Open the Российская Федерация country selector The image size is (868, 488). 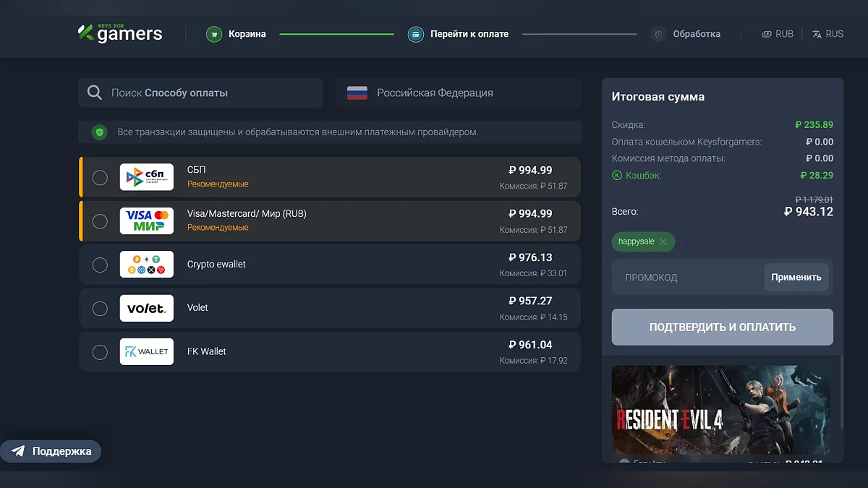[459, 93]
